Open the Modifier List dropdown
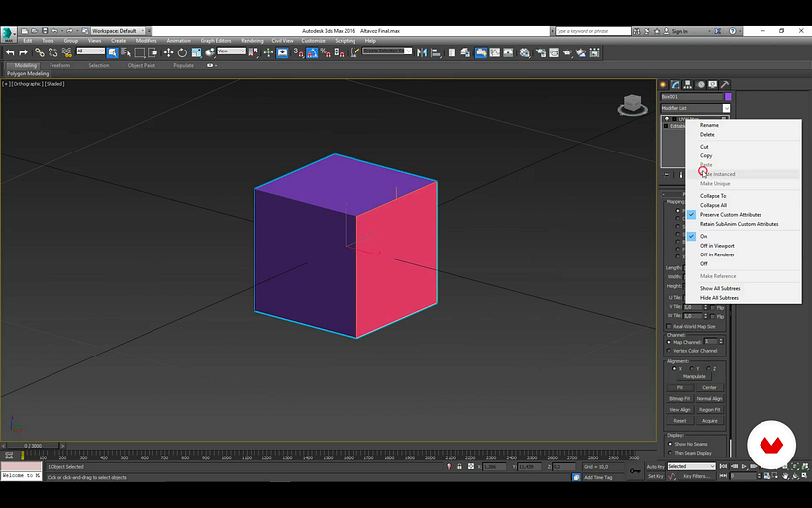The width and height of the screenshot is (812, 508). pos(695,108)
